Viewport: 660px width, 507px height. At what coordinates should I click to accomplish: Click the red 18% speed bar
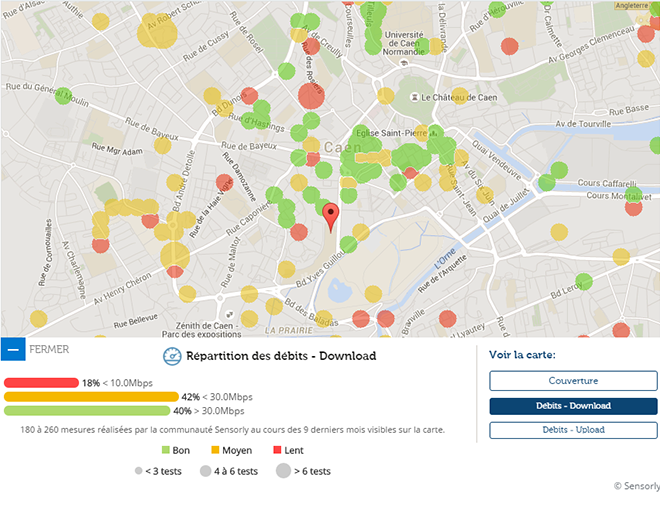41,383
